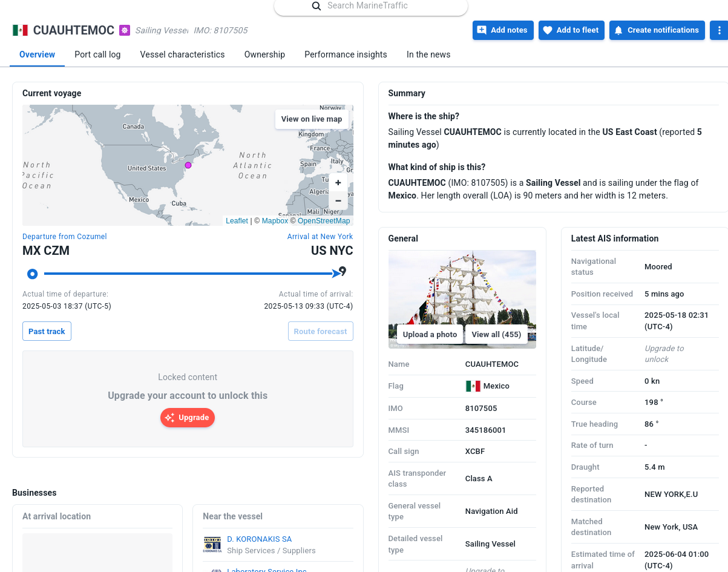Open the In the news tab
Image resolution: width=728 pixels, height=572 pixels.
pyautogui.click(x=428, y=54)
